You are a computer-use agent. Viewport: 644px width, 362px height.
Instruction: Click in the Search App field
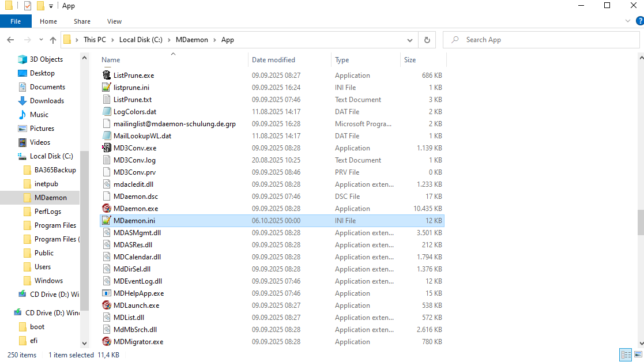tap(542, 40)
